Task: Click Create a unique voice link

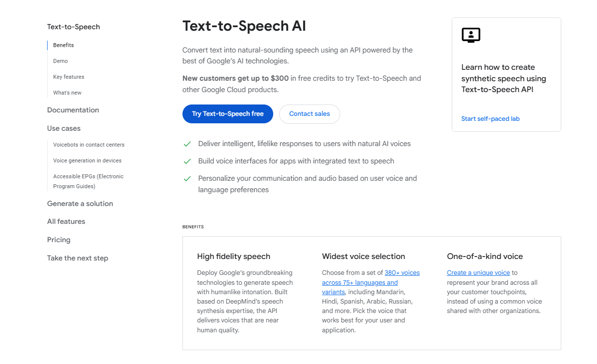Action: point(478,272)
